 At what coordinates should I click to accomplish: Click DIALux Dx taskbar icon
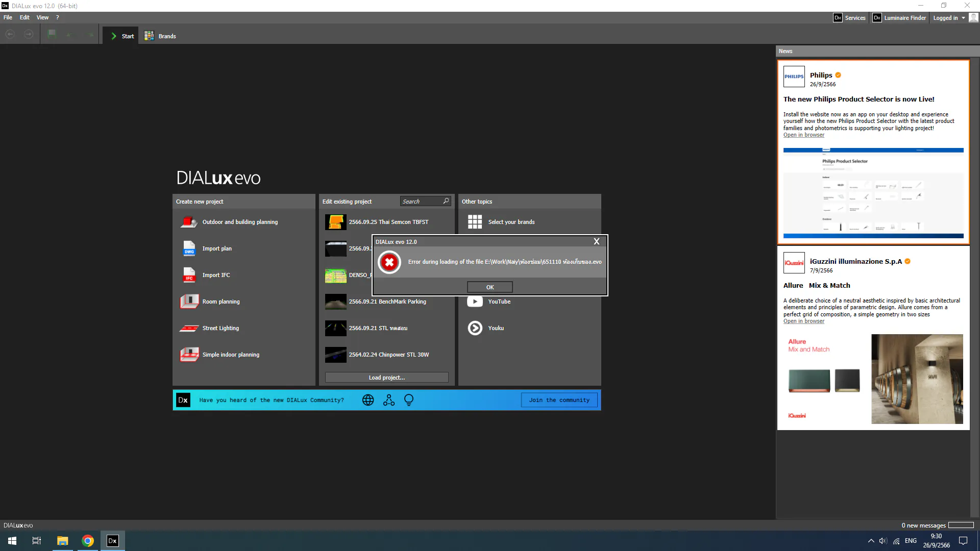tap(112, 541)
